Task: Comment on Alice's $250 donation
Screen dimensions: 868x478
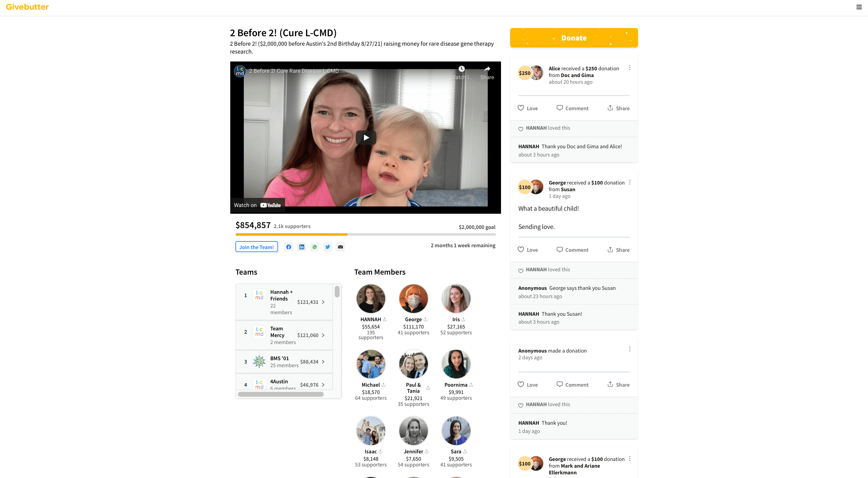Action: (572, 108)
